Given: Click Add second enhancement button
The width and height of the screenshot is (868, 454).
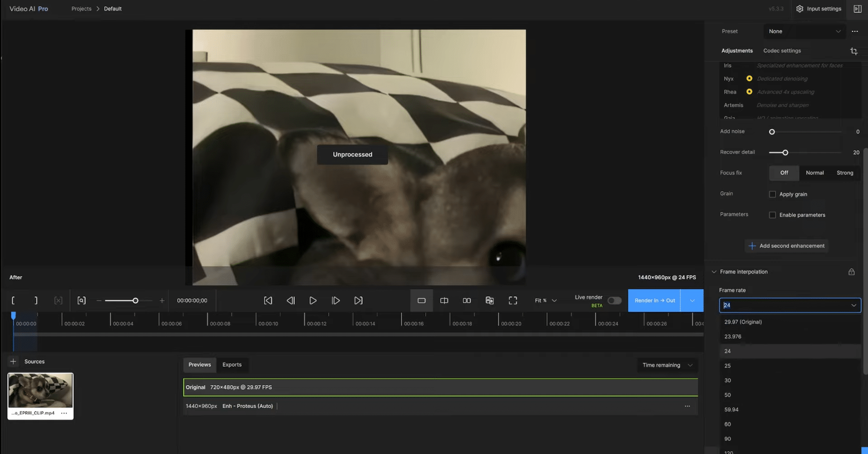Looking at the screenshot, I should (x=787, y=246).
